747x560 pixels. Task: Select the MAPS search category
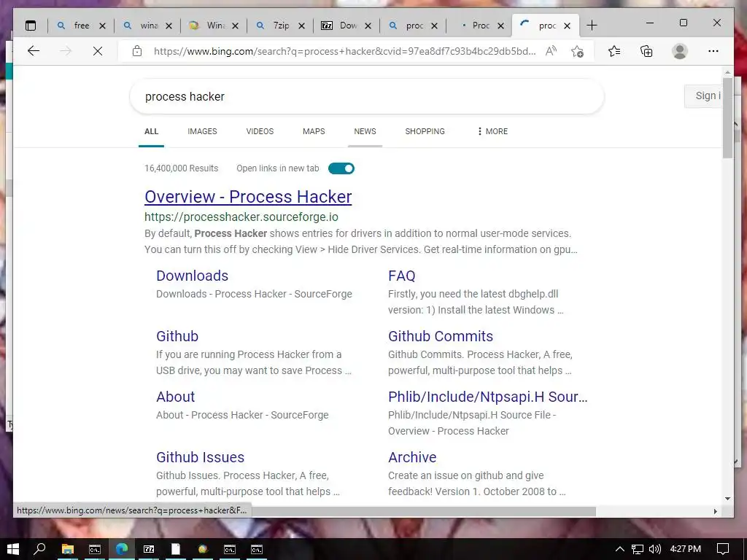click(x=314, y=131)
